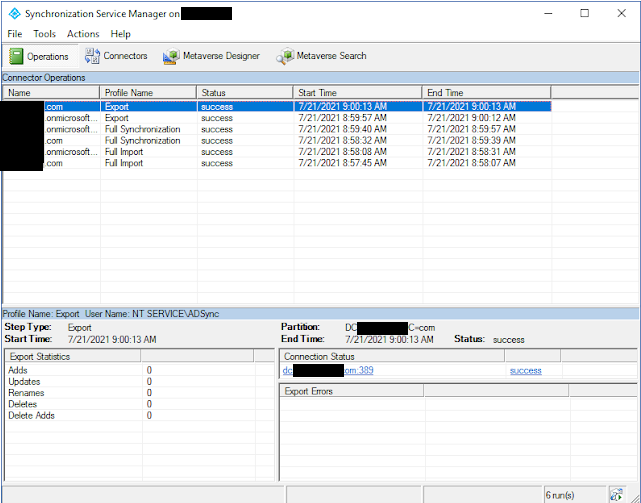Open the Help menu
This screenshot has width=641, height=503.
pyautogui.click(x=120, y=34)
